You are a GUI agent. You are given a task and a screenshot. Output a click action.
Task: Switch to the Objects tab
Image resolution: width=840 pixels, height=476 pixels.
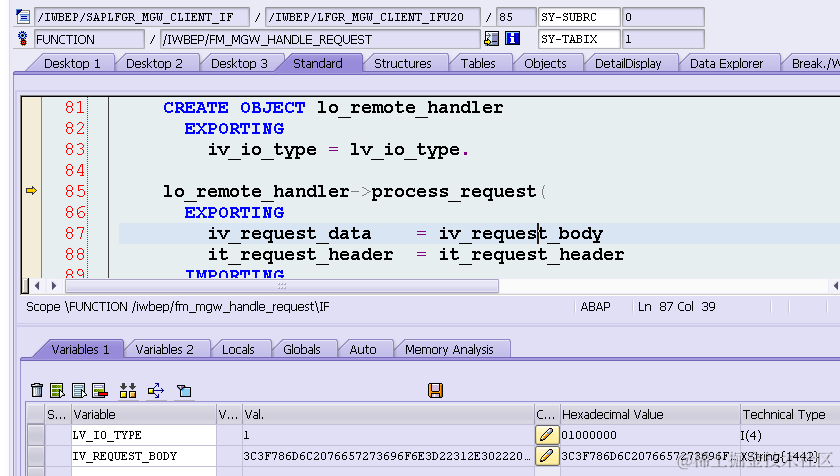pyautogui.click(x=545, y=63)
